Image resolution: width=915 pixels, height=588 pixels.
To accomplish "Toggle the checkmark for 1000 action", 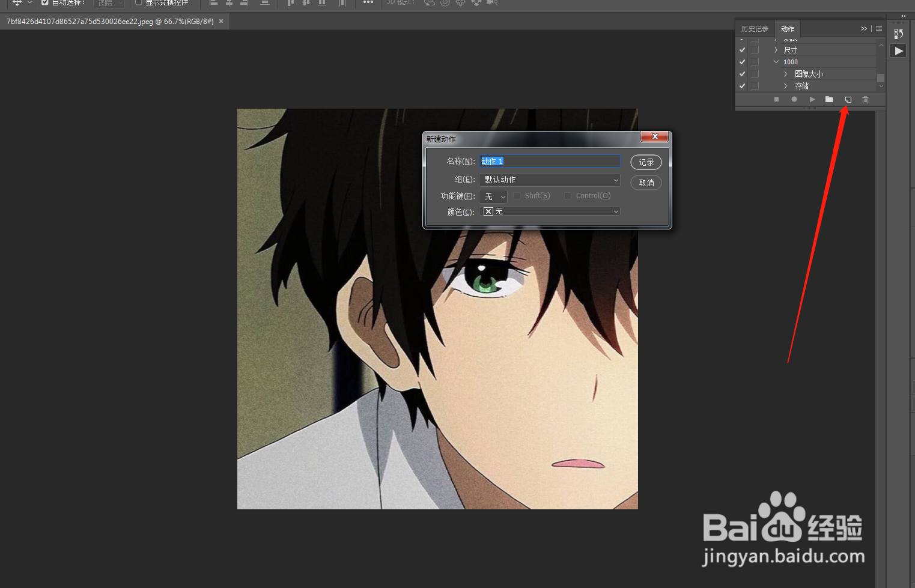I will click(x=742, y=62).
